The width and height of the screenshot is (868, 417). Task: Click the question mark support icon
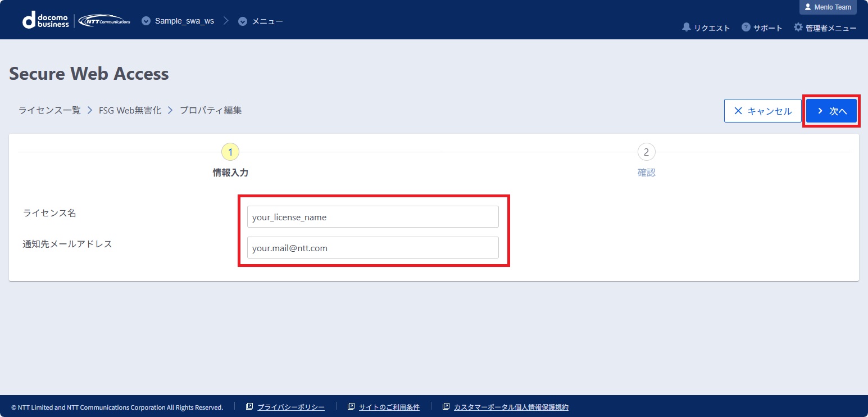pos(746,27)
